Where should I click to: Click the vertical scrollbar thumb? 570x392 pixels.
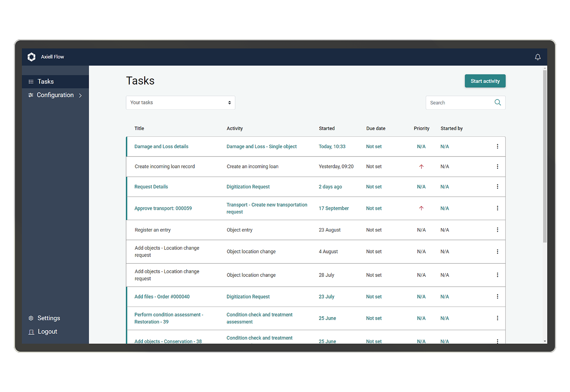click(545, 157)
